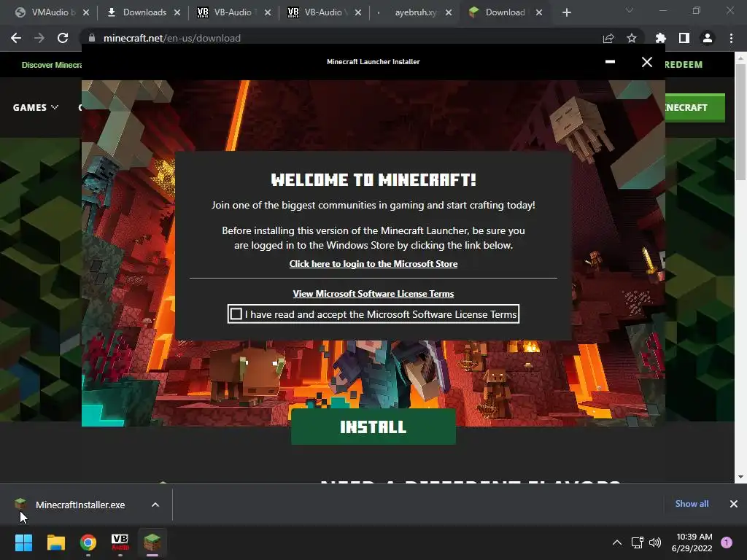Open Chrome extensions puzzle icon
The image size is (747, 560).
(661, 38)
